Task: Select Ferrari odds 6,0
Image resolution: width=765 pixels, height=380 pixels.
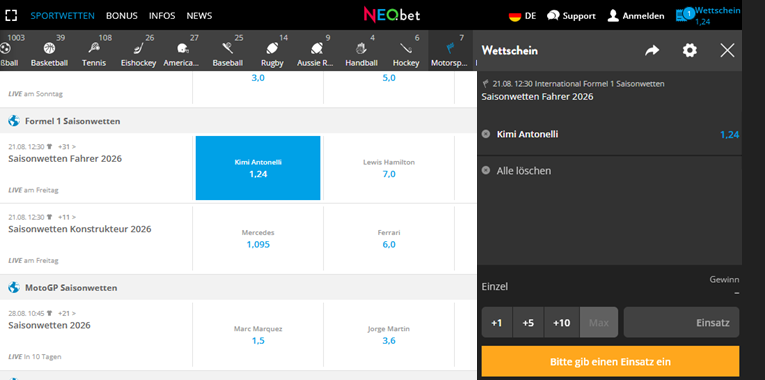Action: pyautogui.click(x=389, y=239)
